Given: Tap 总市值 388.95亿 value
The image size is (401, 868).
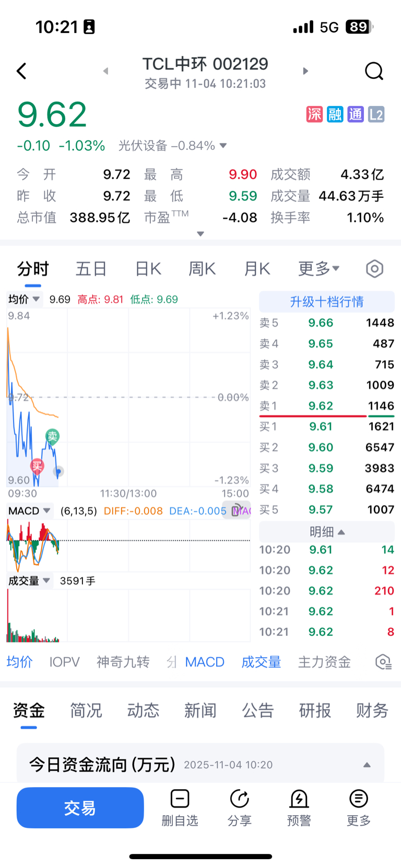Looking at the screenshot, I should 100,217.
